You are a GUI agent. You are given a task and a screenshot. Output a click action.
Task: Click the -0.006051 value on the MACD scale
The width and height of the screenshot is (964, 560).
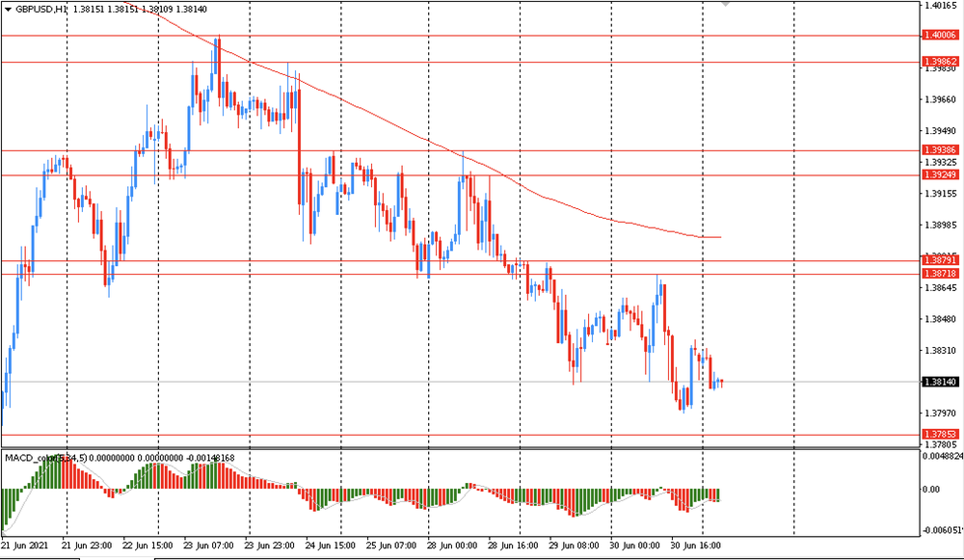pos(943,530)
